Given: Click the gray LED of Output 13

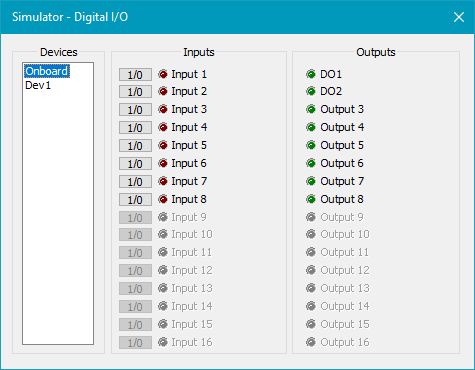Looking at the screenshot, I should 311,288.
